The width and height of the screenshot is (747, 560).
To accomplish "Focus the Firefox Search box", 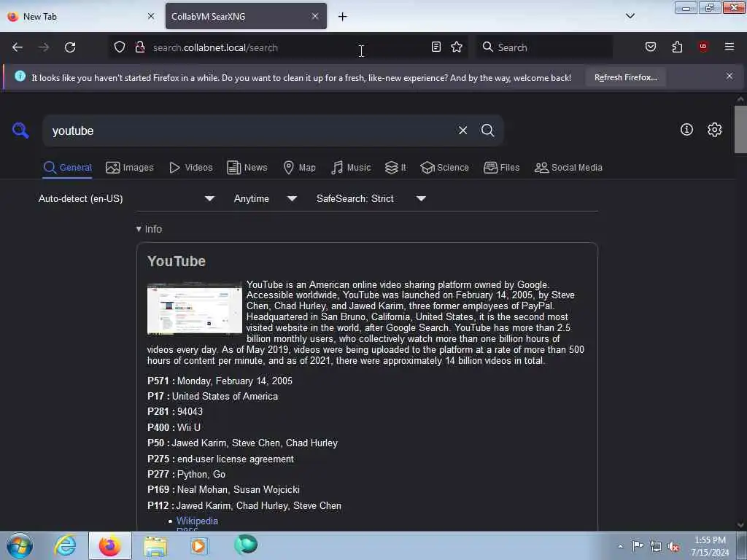I will coord(544,47).
